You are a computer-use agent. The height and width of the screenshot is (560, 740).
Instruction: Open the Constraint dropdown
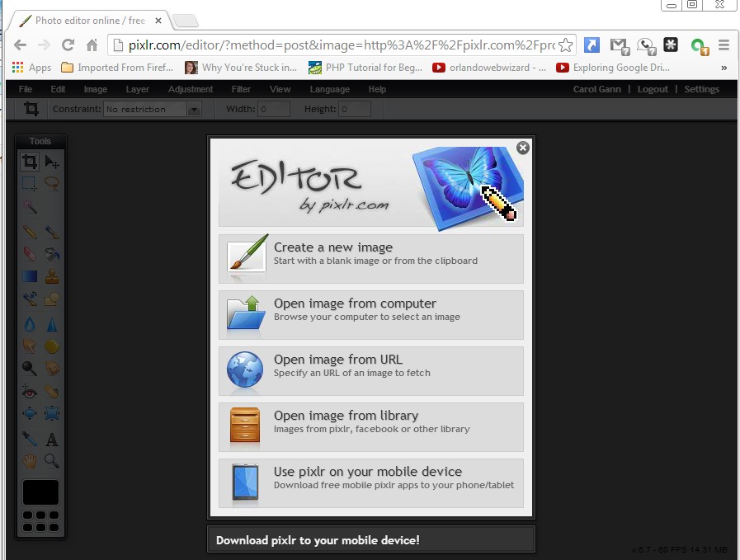coord(153,109)
